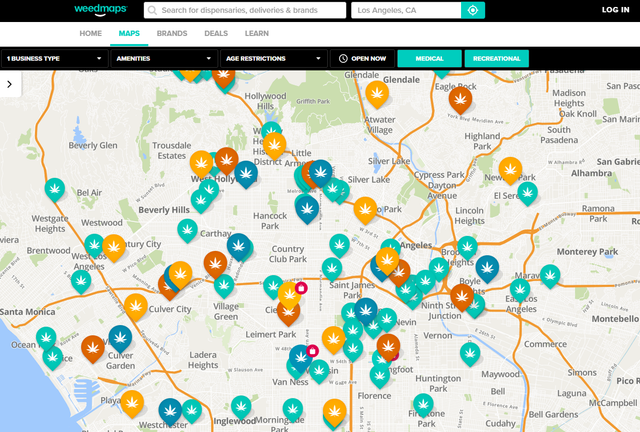Click the Los Angeles, CA location field
Screen dimensions: 640x432
(406, 10)
